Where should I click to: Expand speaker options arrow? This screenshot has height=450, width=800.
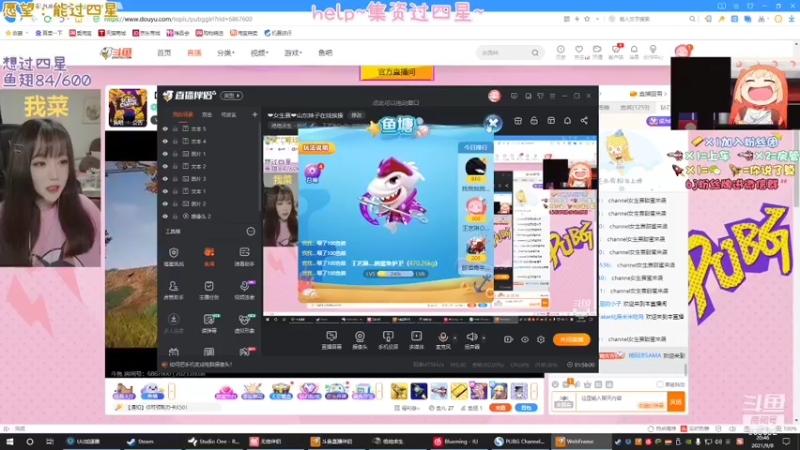tap(484, 338)
